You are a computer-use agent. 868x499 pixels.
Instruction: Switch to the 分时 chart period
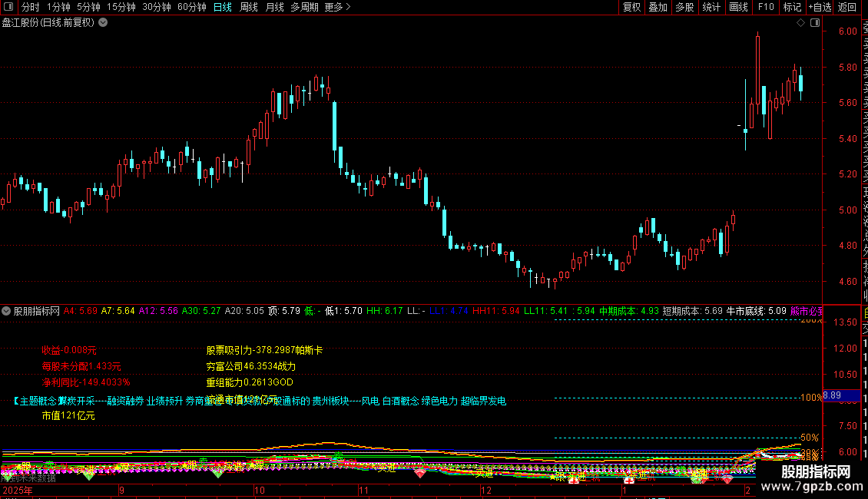pyautogui.click(x=31, y=7)
